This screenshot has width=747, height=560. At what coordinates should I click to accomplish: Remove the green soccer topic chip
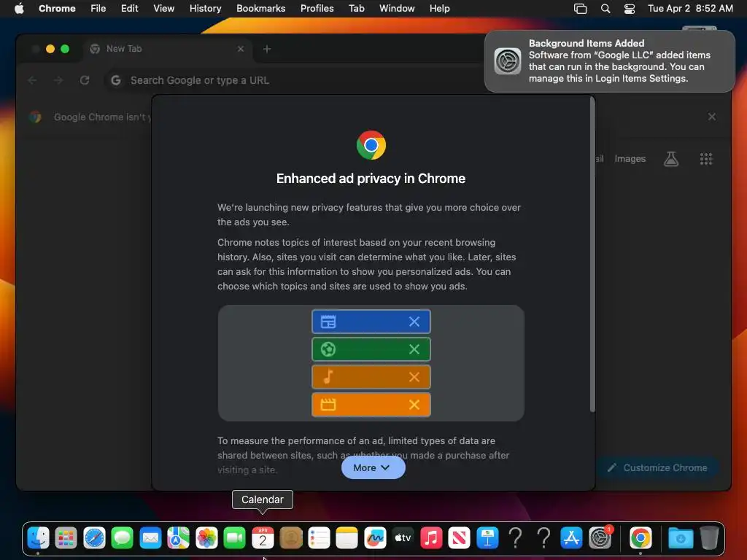point(414,349)
